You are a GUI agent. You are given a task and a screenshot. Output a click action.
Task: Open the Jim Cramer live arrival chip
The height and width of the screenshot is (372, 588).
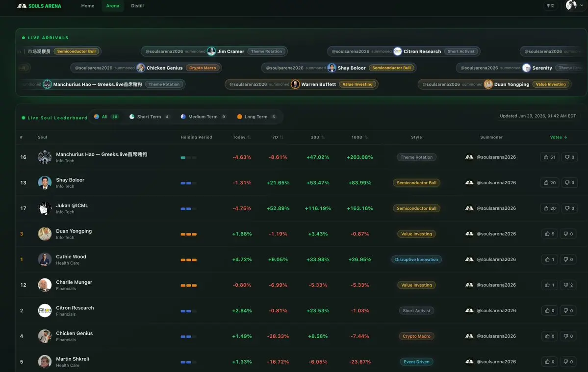click(x=214, y=51)
